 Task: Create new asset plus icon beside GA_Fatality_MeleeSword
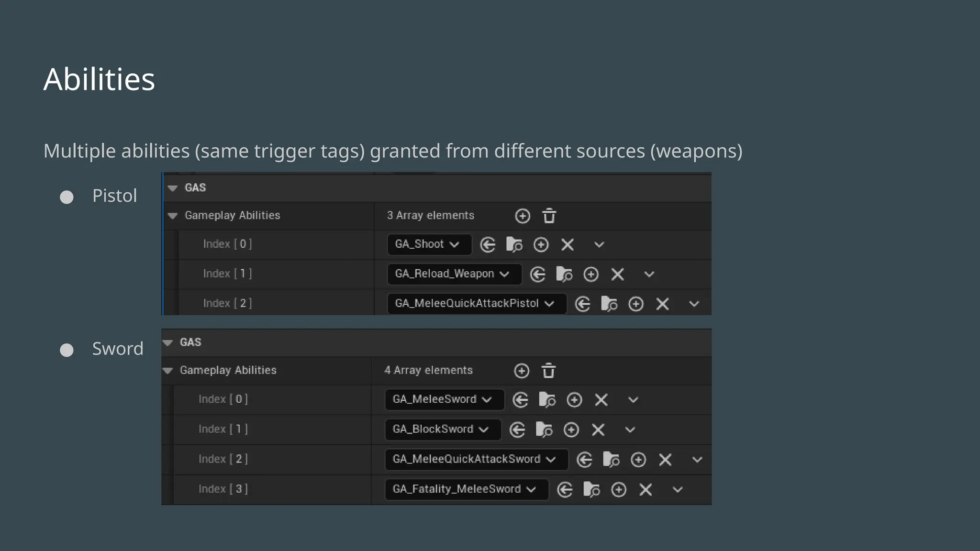pos(619,490)
